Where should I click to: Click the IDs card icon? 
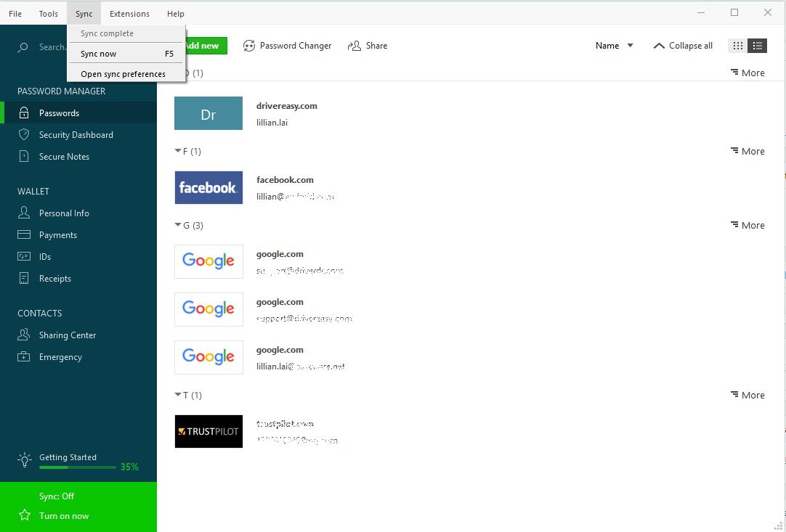click(x=23, y=256)
